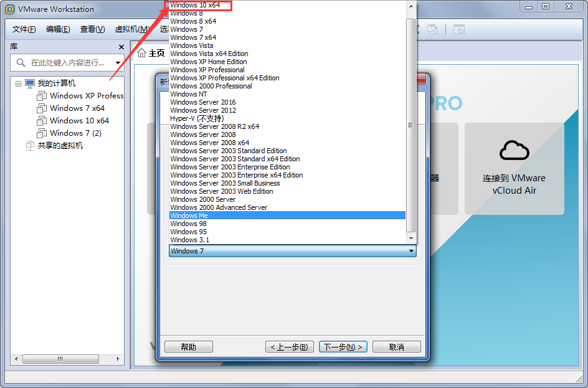Screen dimensions: 588x388
Task: Select non-x64 Windows Vista in the version list
Action: click(287, 45)
